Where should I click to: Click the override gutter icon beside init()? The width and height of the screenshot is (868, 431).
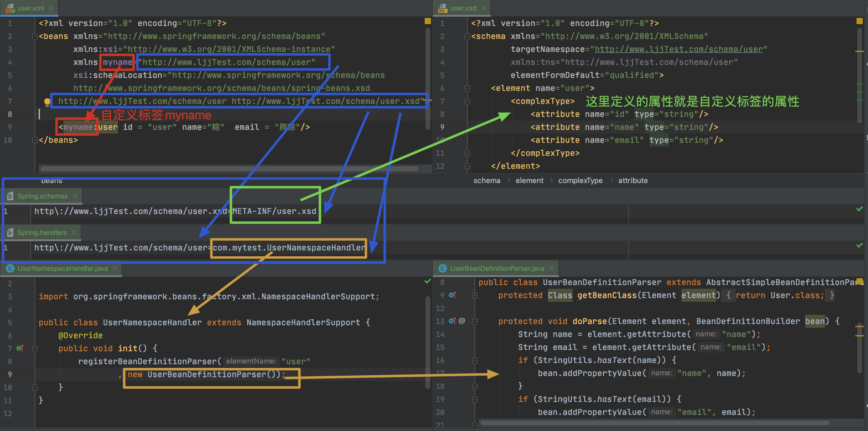[20, 348]
